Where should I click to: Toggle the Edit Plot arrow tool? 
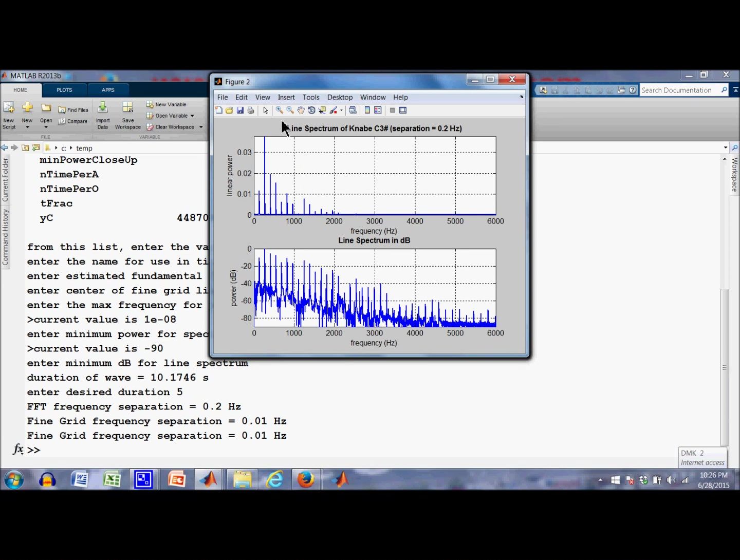(266, 110)
